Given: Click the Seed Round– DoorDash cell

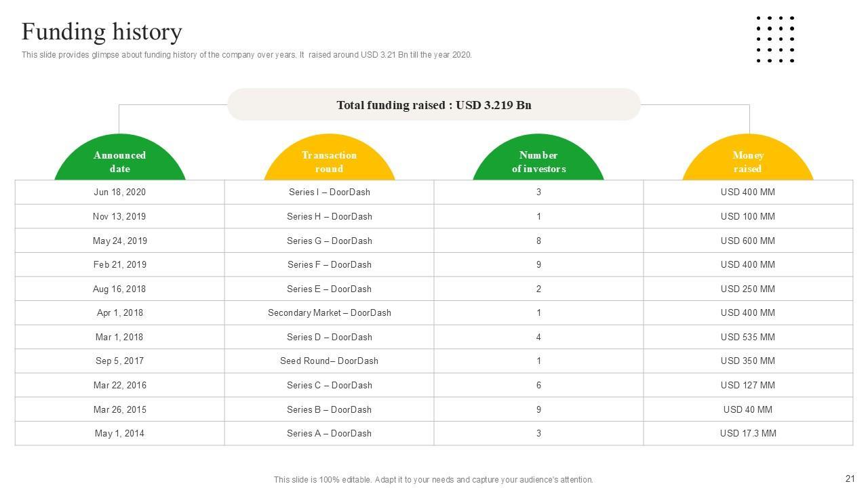Looking at the screenshot, I should coord(330,361).
